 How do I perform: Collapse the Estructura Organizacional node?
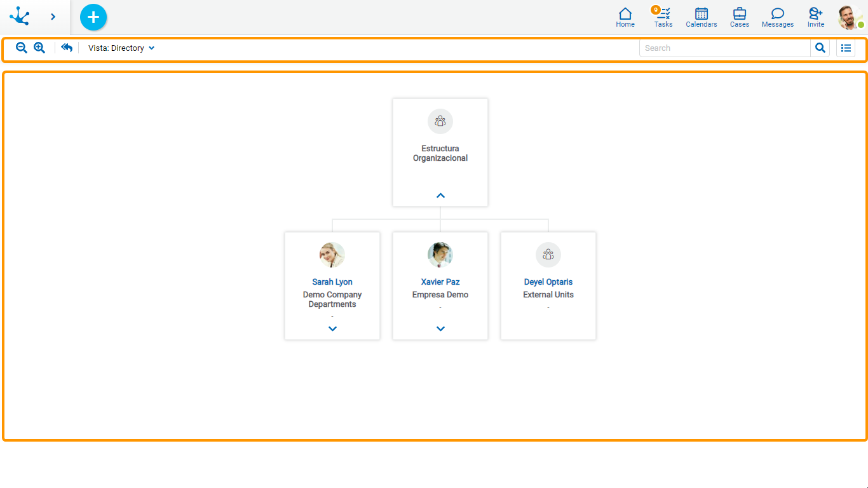(x=440, y=196)
